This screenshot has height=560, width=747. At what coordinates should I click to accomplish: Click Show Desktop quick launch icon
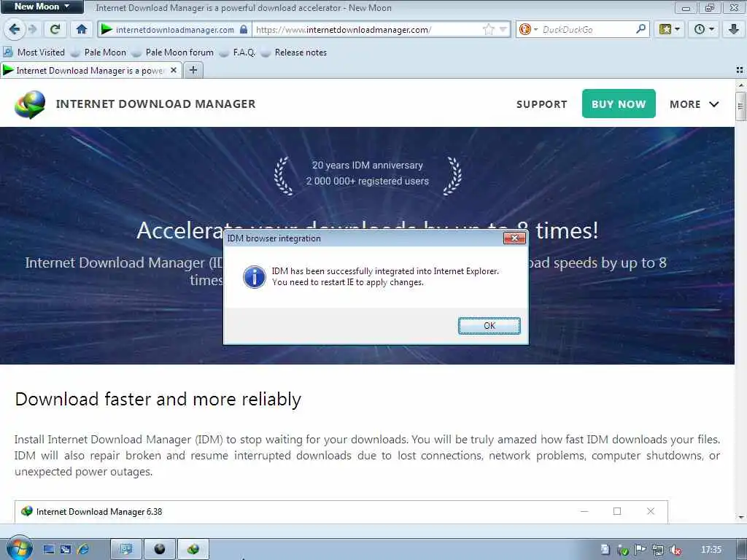pyautogui.click(x=49, y=550)
